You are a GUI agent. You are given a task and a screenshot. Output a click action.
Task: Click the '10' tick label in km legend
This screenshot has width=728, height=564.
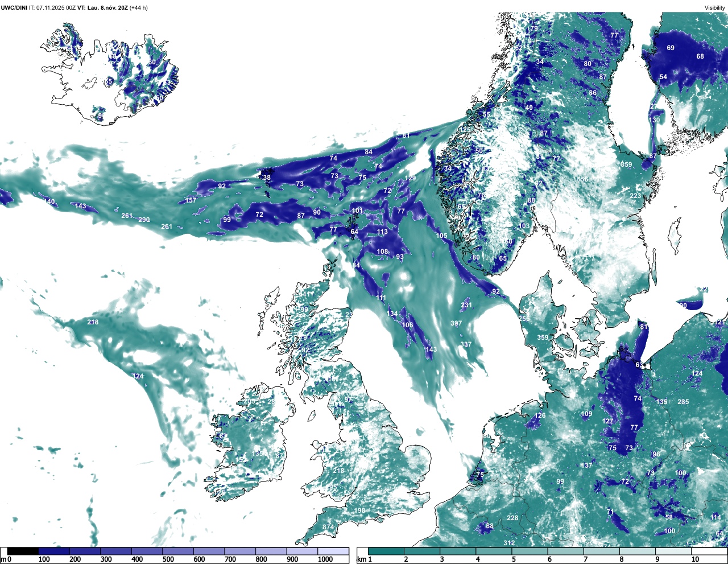pyautogui.click(x=695, y=559)
